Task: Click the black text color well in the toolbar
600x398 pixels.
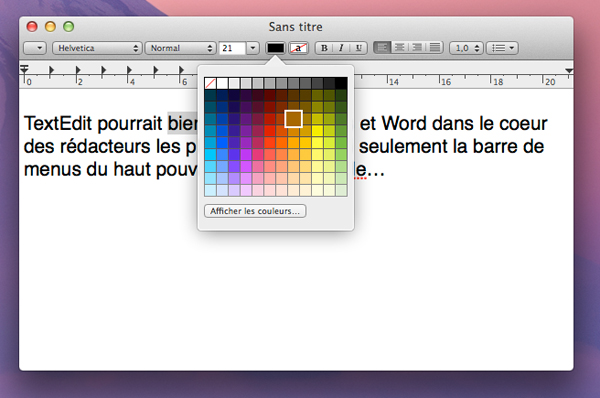Action: [276, 48]
